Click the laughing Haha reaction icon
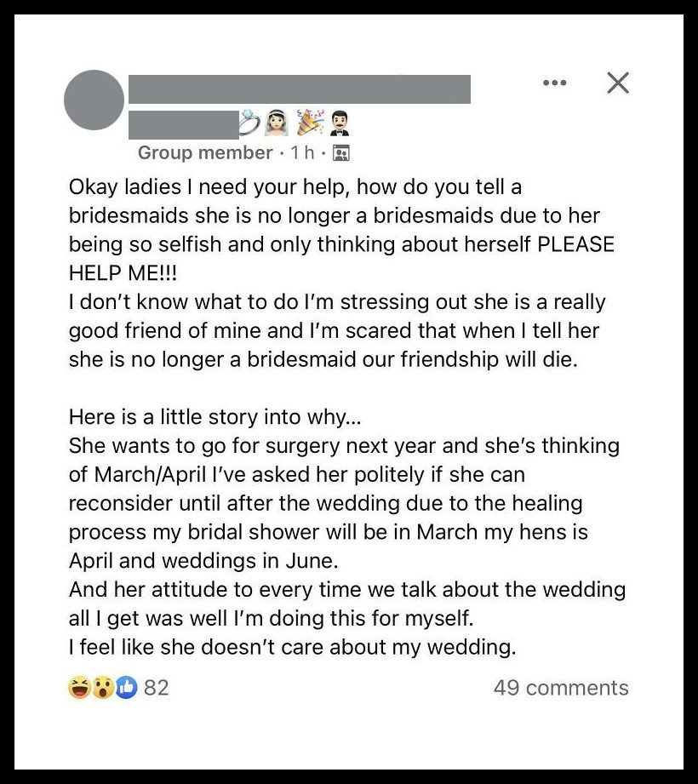The image size is (698, 784). pyautogui.click(x=79, y=687)
